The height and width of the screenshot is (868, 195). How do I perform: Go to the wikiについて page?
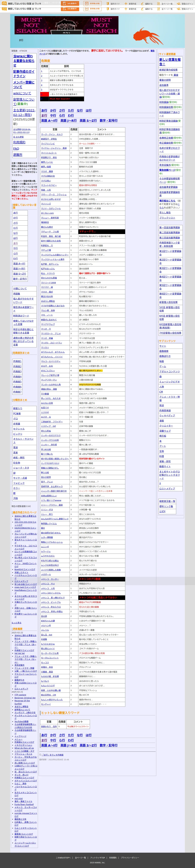click(x=22, y=93)
